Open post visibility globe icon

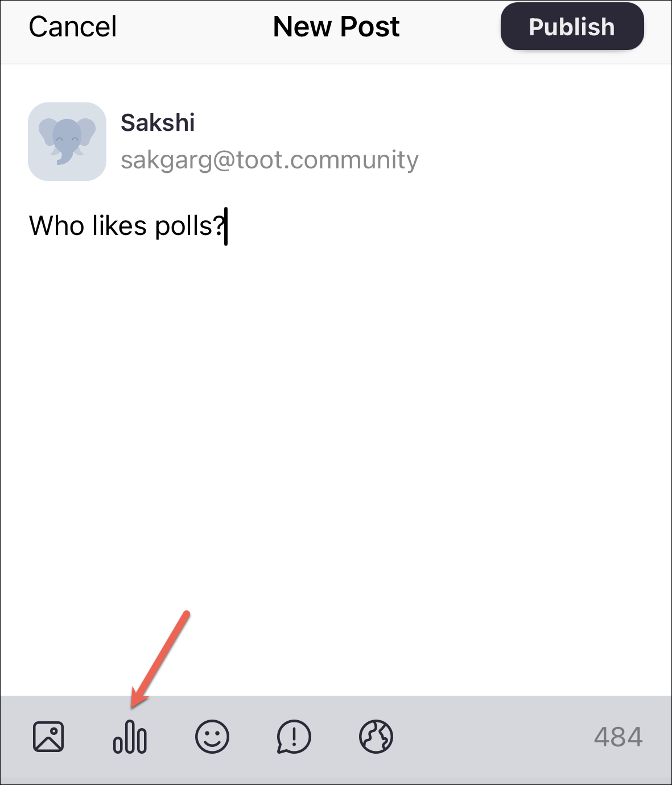coord(376,737)
